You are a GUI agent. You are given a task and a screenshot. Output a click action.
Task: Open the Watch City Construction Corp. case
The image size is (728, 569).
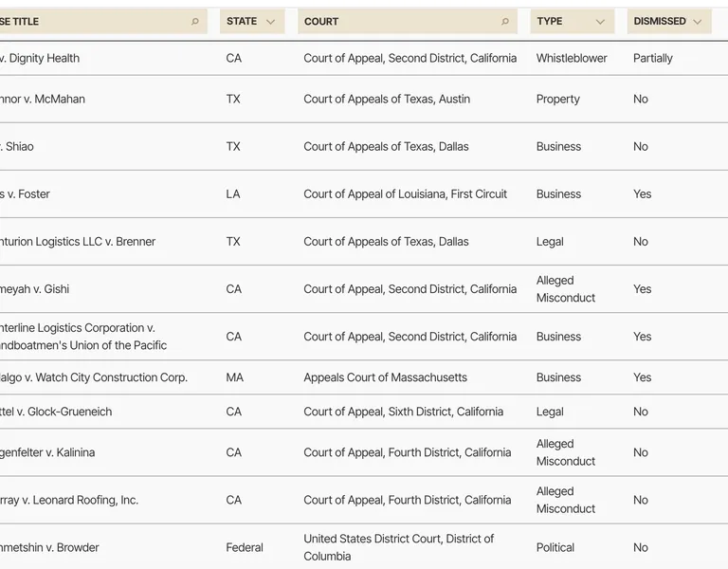tap(93, 377)
